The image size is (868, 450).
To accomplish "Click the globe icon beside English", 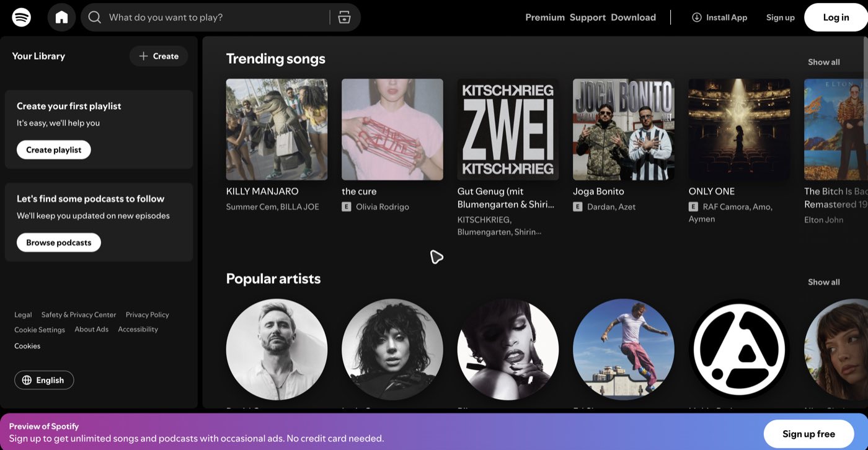I will [27, 380].
